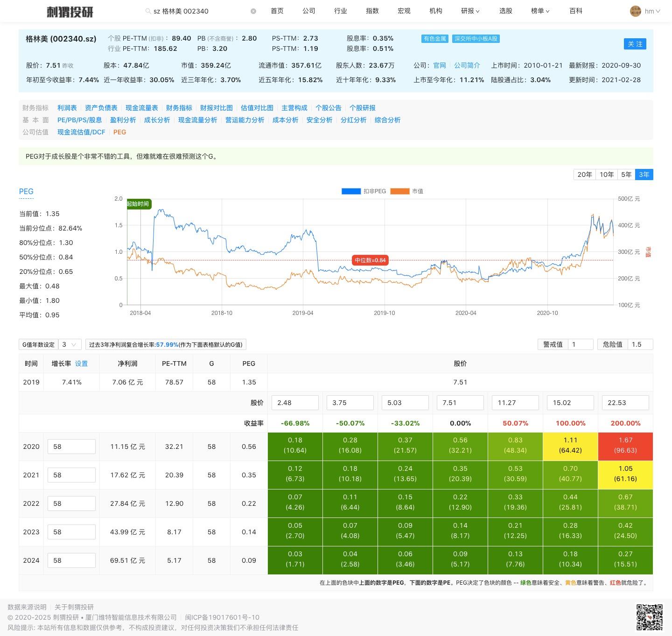Click the 关注 follow button
The image size is (672, 636).
(635, 44)
